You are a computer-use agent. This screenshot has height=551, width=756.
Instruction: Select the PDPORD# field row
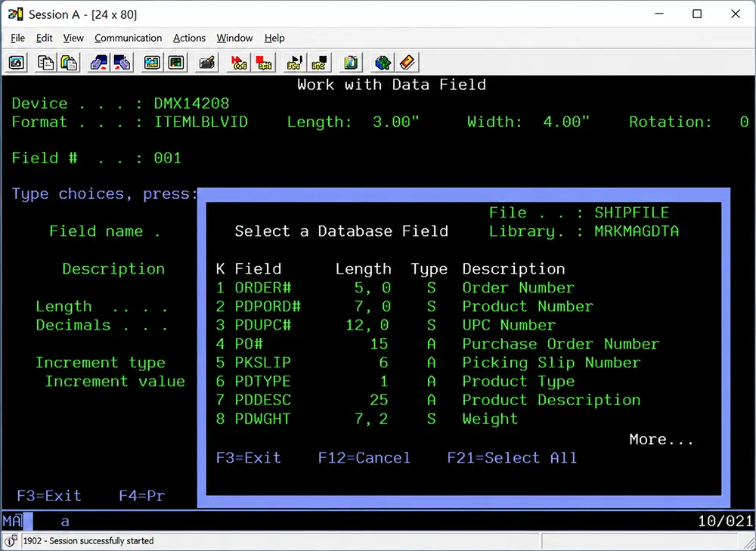[404, 307]
